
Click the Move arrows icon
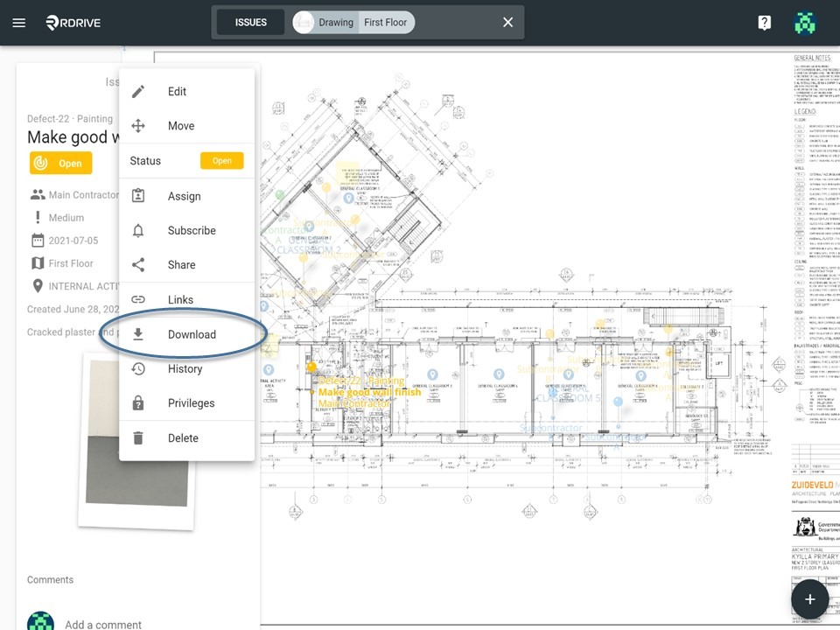coord(138,126)
